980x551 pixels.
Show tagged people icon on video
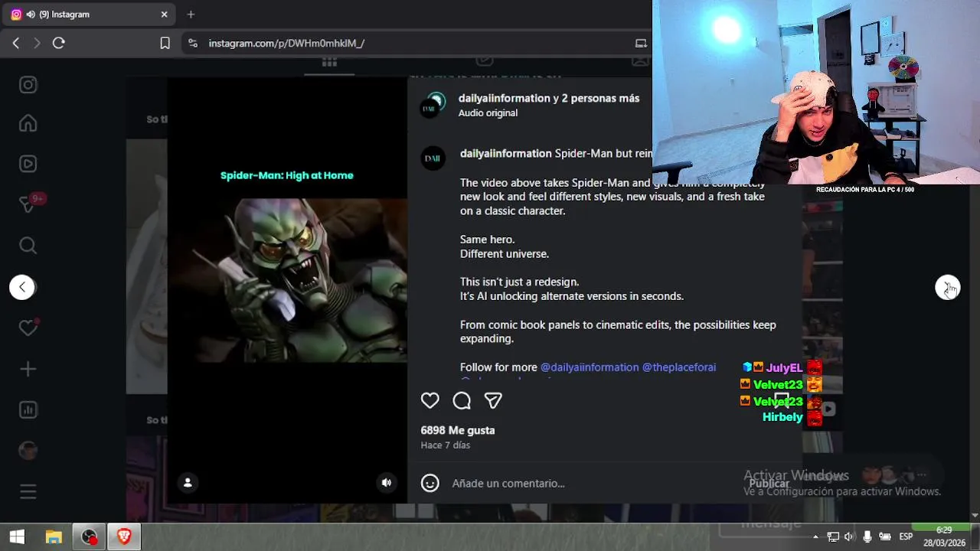tap(188, 482)
